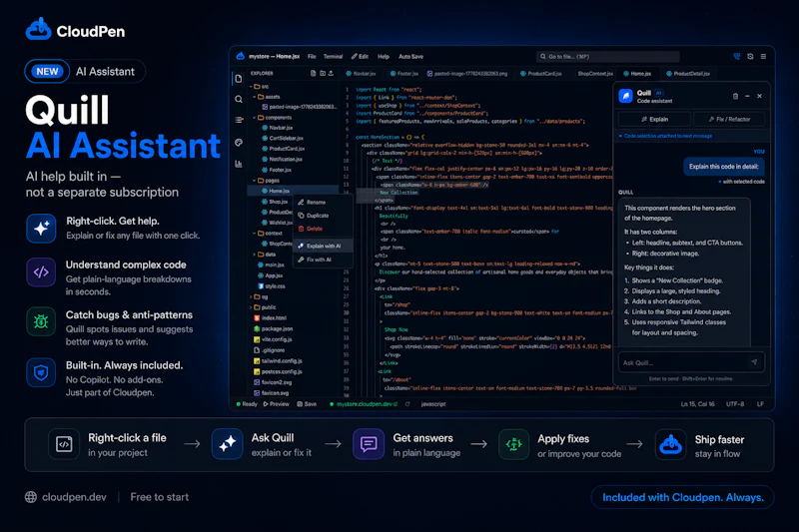Select Delete in the context menu

tap(323, 229)
